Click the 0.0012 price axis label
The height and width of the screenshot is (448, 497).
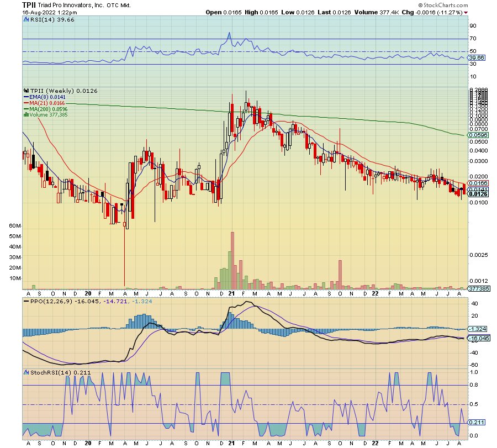point(479,281)
